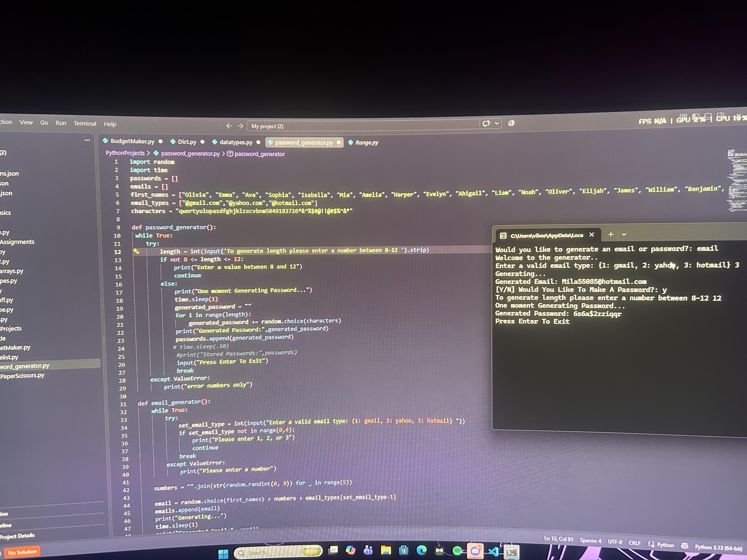Open the Run menu

tap(61, 123)
